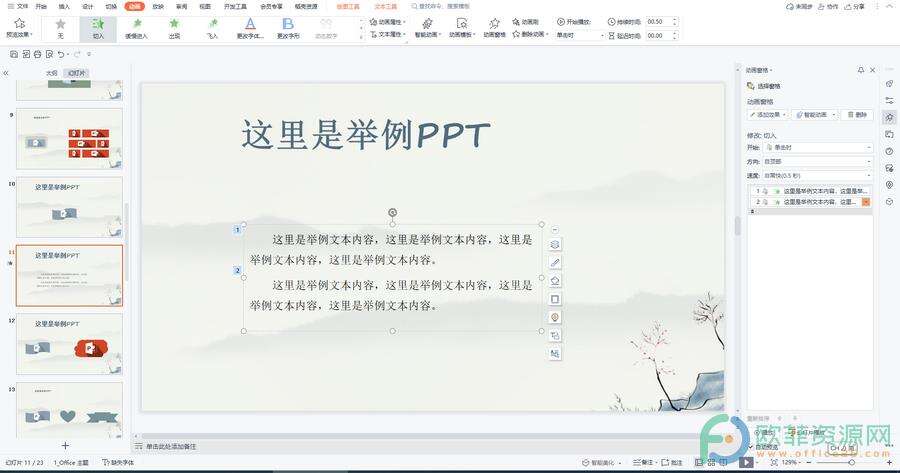Open the 动画属性 dropdown
Image resolution: width=900 pixels, height=473 pixels.
(x=388, y=22)
